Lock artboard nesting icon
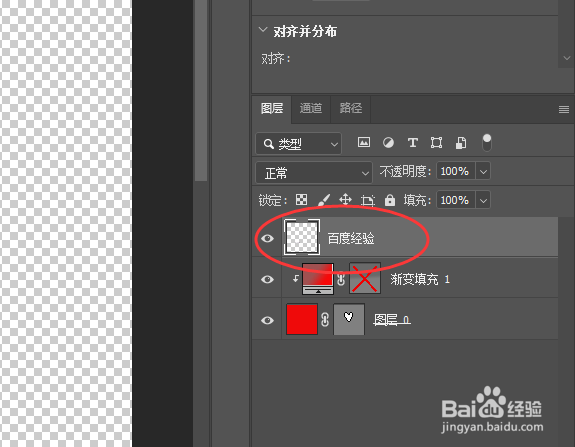Screen dimensions: 575x447 tap(368, 200)
